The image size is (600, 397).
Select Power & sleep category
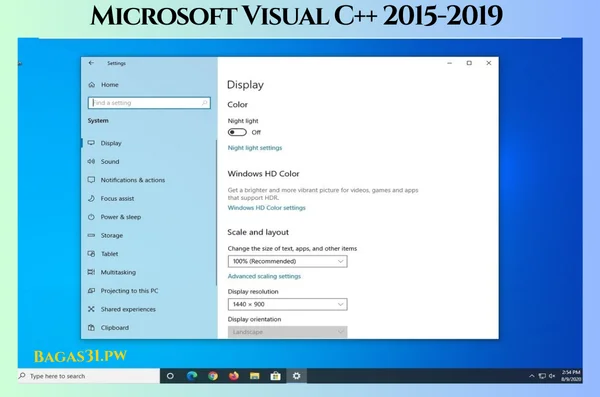[x=121, y=217]
